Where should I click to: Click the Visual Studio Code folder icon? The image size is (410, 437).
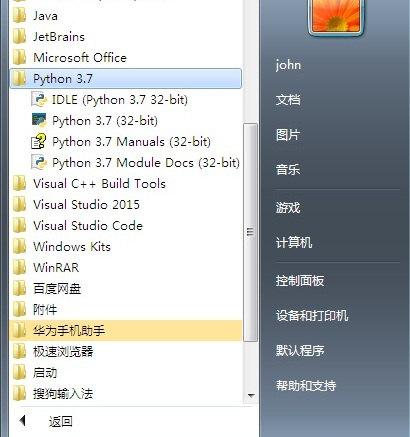19,226
